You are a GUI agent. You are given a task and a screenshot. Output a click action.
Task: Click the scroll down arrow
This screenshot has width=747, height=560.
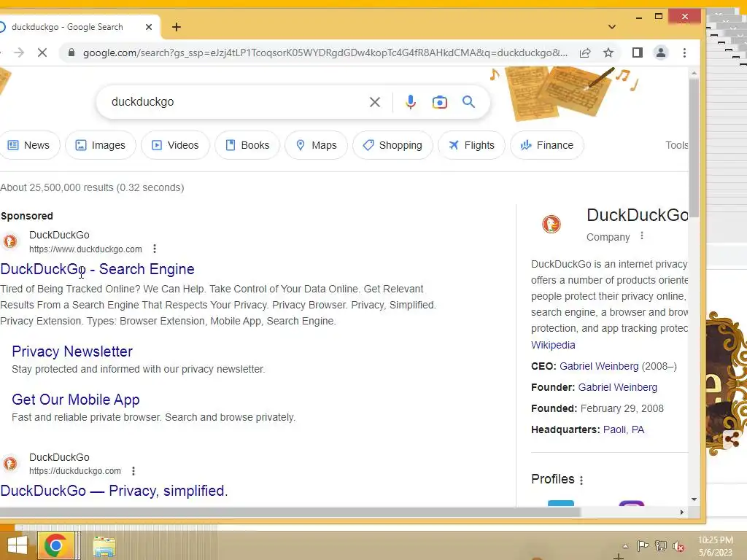(694, 499)
